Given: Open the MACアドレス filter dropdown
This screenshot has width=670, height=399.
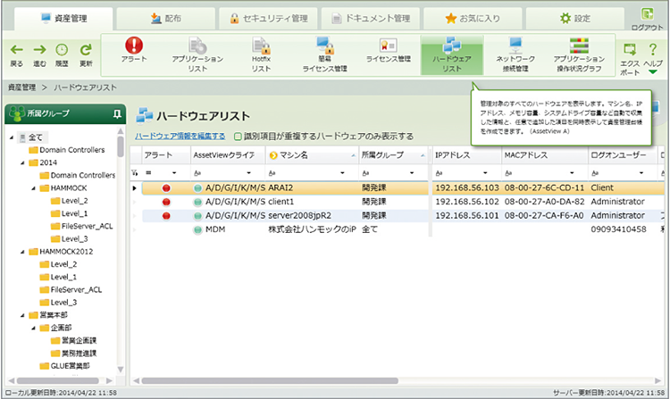Looking at the screenshot, I should click(572, 173).
